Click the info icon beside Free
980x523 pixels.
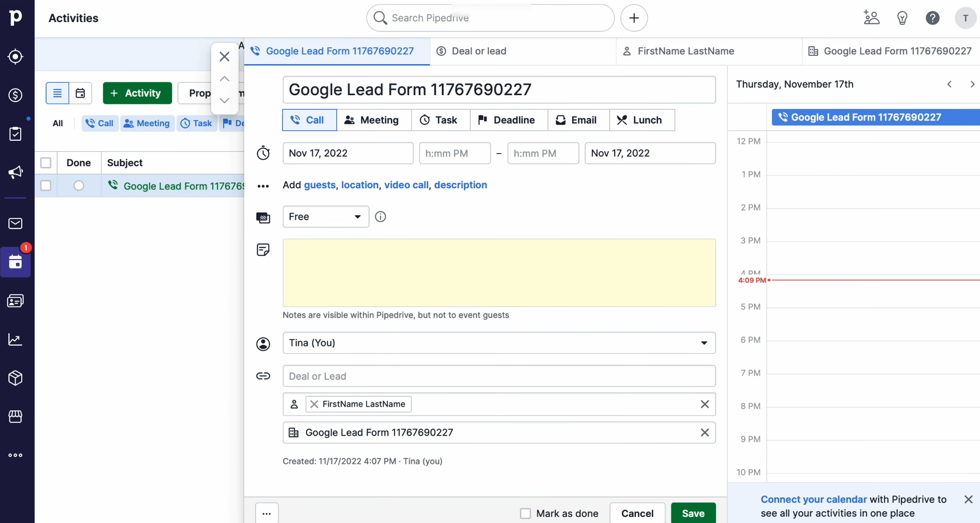click(x=381, y=217)
